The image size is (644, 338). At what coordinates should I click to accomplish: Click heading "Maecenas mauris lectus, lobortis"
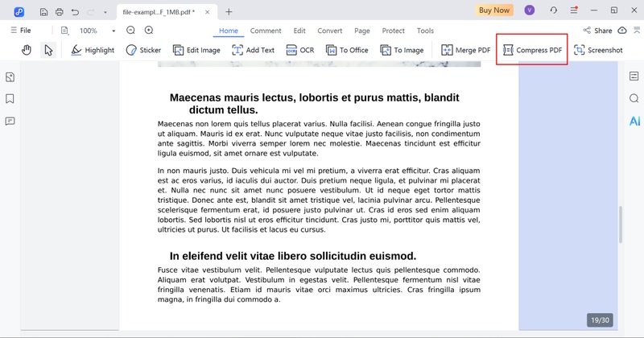click(314, 104)
